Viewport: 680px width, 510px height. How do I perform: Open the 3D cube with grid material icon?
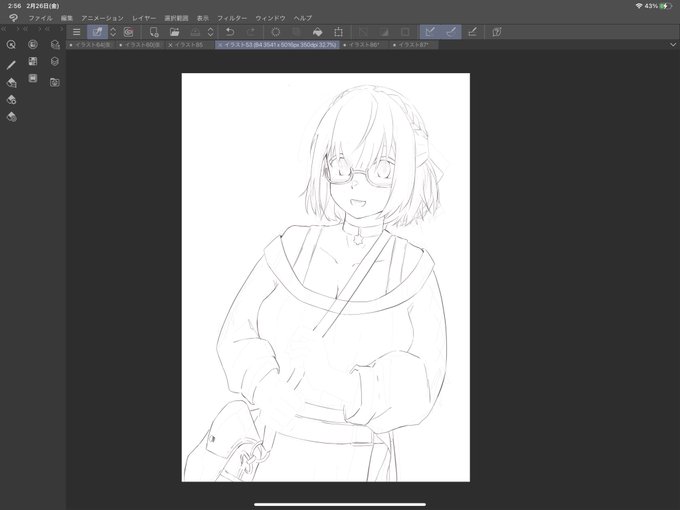55,44
